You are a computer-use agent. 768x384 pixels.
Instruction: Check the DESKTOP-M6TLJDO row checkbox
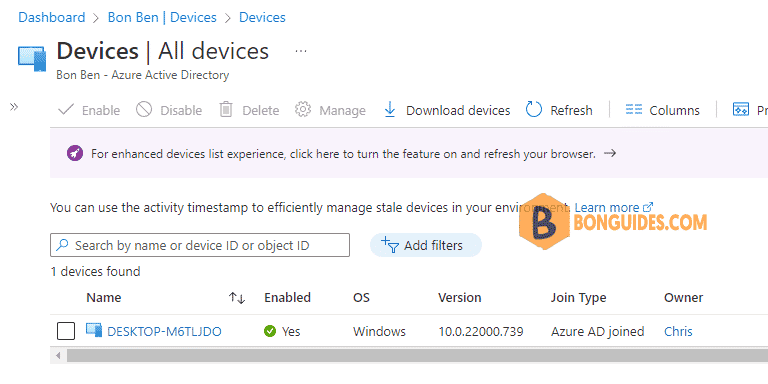click(66, 331)
